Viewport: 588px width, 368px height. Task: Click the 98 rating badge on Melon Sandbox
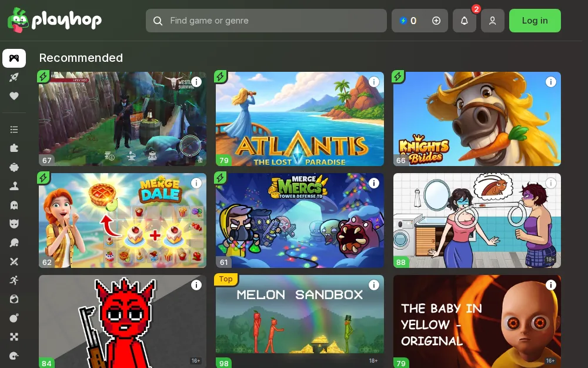(x=224, y=363)
